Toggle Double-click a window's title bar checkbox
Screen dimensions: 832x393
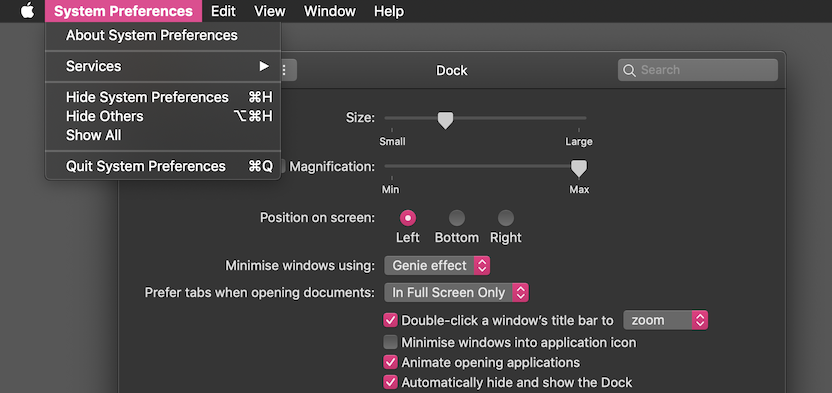pos(391,320)
